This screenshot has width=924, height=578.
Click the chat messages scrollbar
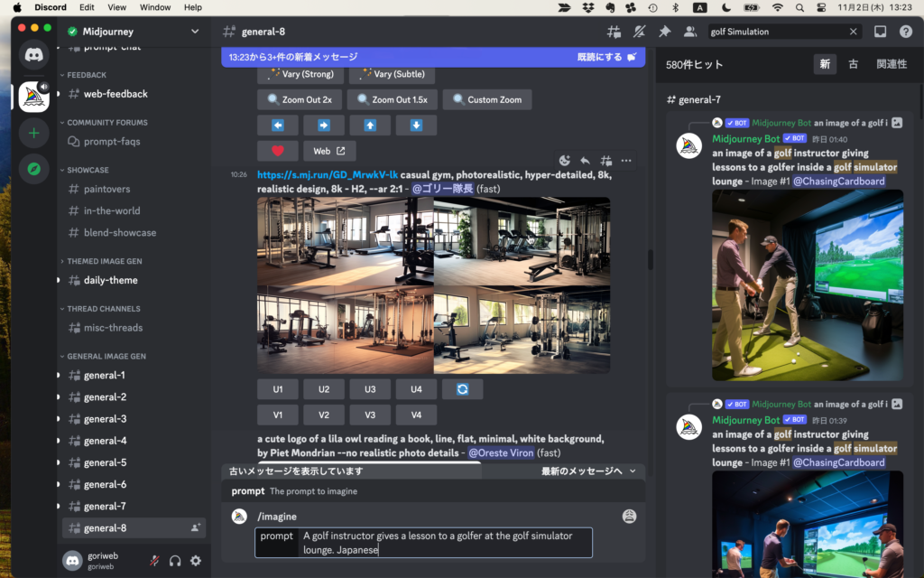tap(650, 259)
